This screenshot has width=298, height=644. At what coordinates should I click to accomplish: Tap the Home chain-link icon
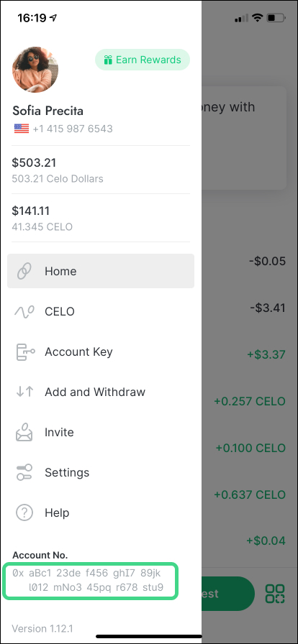(x=24, y=271)
